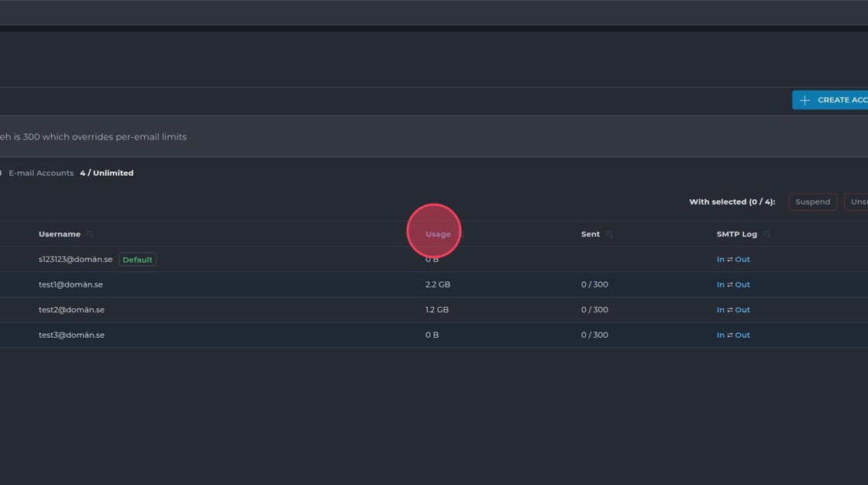Viewport: 868px width, 485px height.
Task: Click the plus icon on Create Account
Action: 804,100
